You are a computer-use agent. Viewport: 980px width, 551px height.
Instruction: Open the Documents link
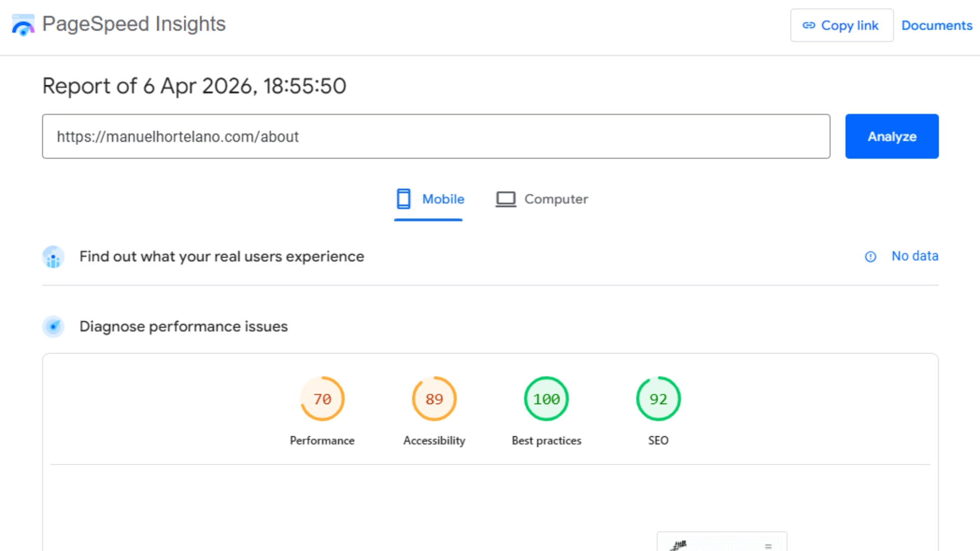[x=937, y=25]
